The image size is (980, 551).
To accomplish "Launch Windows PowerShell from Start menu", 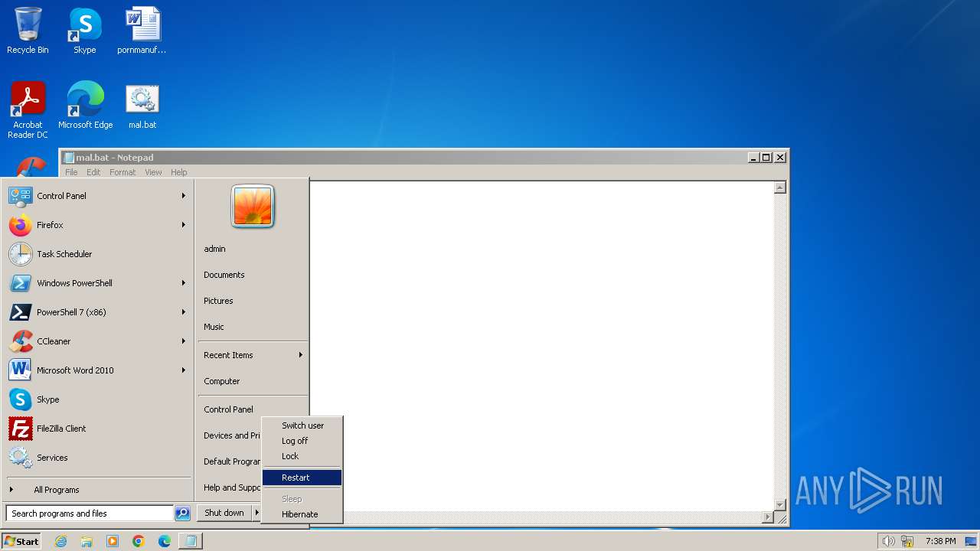I will click(x=98, y=283).
